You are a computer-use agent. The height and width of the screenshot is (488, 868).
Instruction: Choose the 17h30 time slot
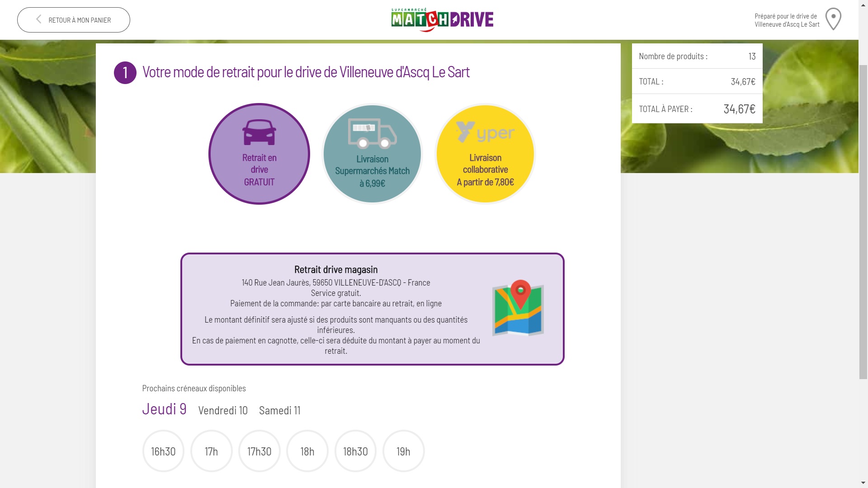259,451
